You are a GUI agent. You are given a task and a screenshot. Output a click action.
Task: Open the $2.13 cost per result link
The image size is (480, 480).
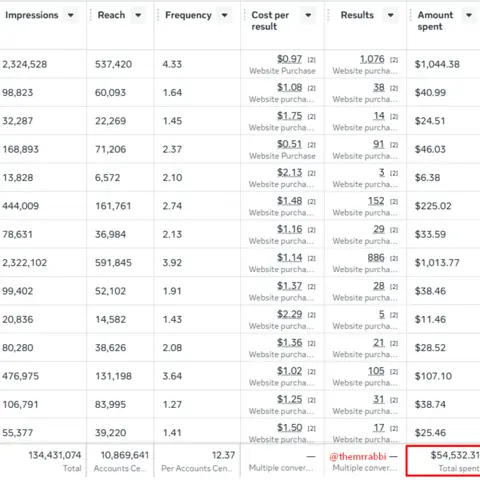[x=290, y=172]
